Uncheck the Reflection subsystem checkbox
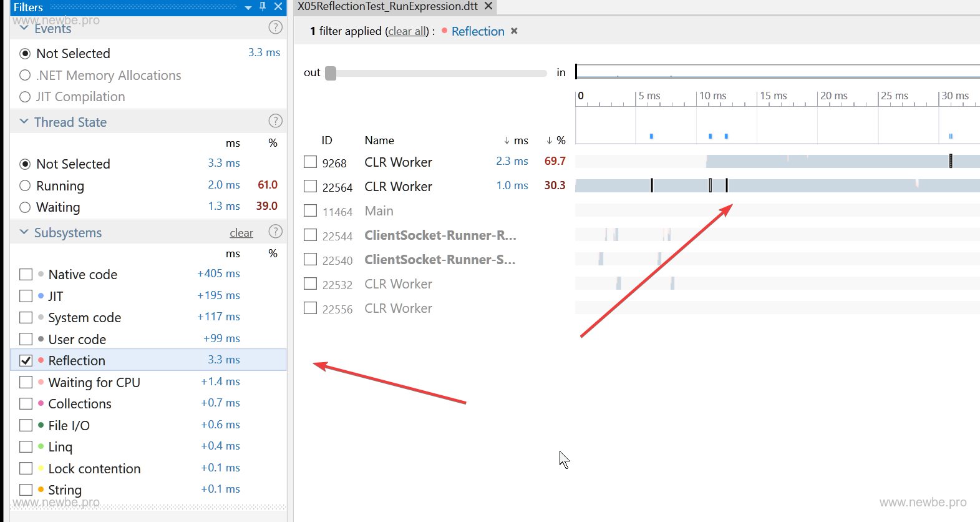This screenshot has width=980, height=522. click(26, 360)
